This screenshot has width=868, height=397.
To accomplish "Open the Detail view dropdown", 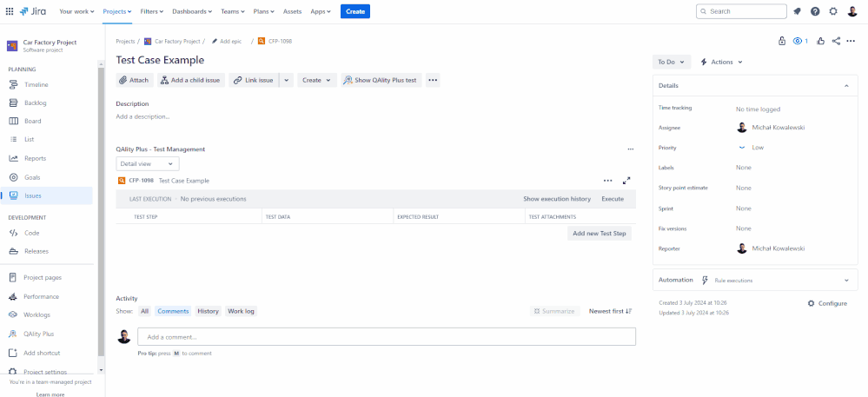I will pyautogui.click(x=147, y=164).
